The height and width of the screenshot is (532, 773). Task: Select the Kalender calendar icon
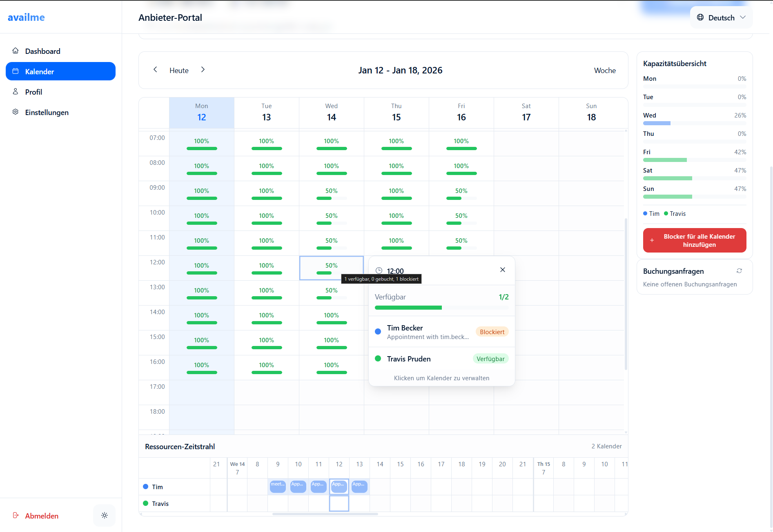click(16, 71)
